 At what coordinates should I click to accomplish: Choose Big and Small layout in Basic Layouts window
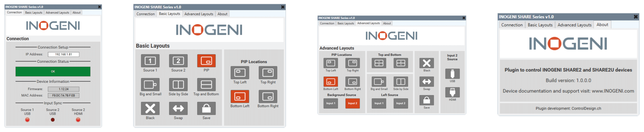150,85
